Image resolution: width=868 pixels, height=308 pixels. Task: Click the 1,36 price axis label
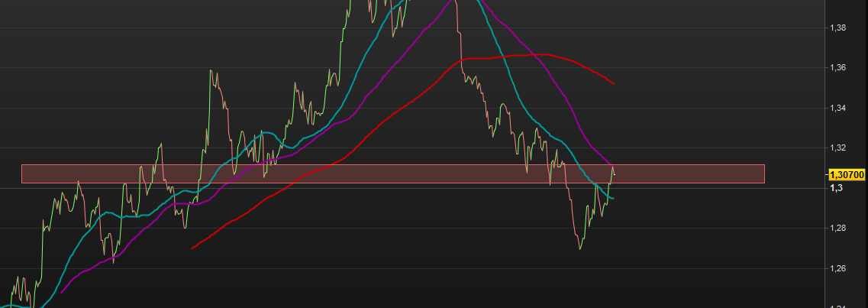[x=837, y=67]
